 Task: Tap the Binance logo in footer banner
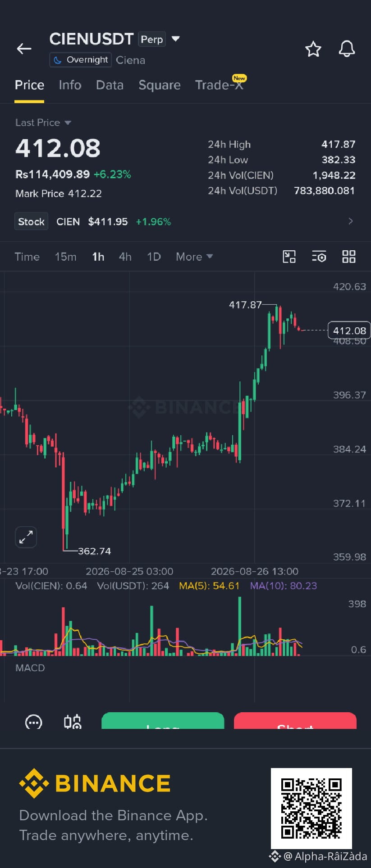pyautogui.click(x=95, y=783)
